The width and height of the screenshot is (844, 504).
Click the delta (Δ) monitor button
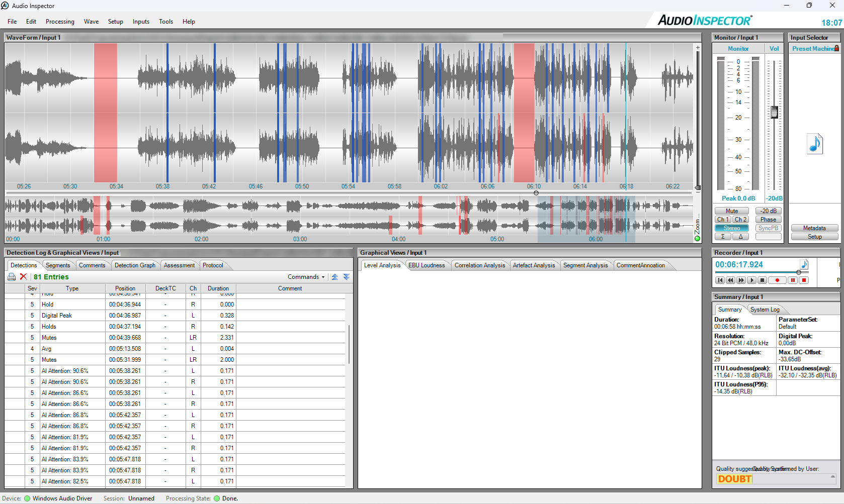coord(740,237)
